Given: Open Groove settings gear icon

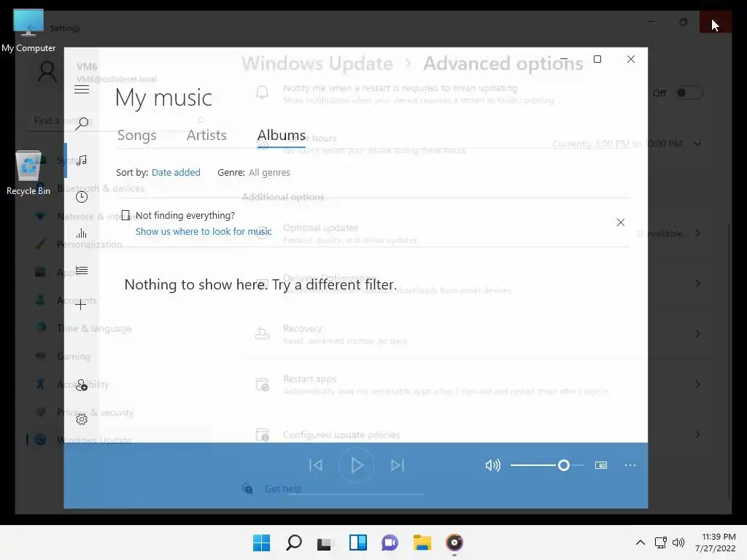Looking at the screenshot, I should (x=82, y=419).
